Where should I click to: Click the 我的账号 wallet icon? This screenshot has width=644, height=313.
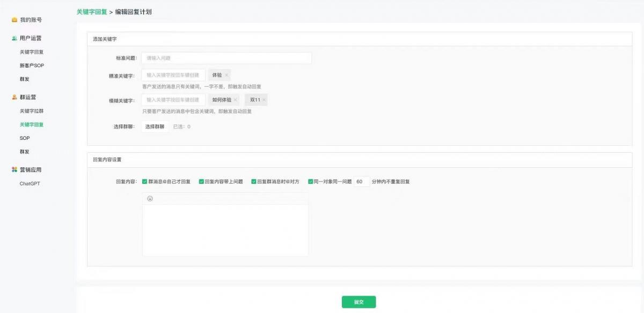click(14, 20)
